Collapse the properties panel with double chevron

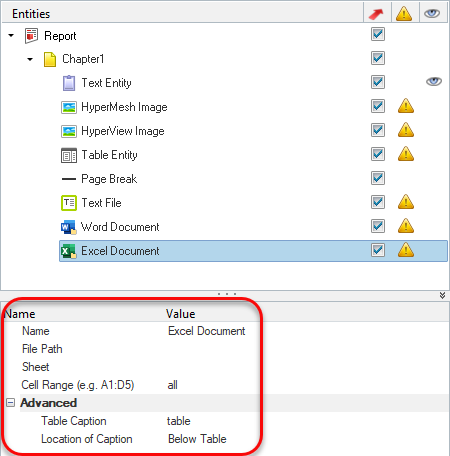click(442, 295)
